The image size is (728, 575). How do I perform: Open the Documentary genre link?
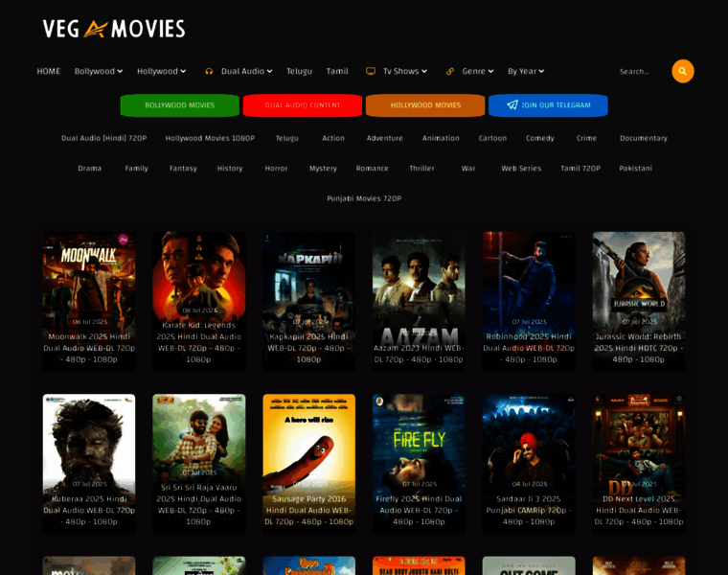click(x=644, y=138)
